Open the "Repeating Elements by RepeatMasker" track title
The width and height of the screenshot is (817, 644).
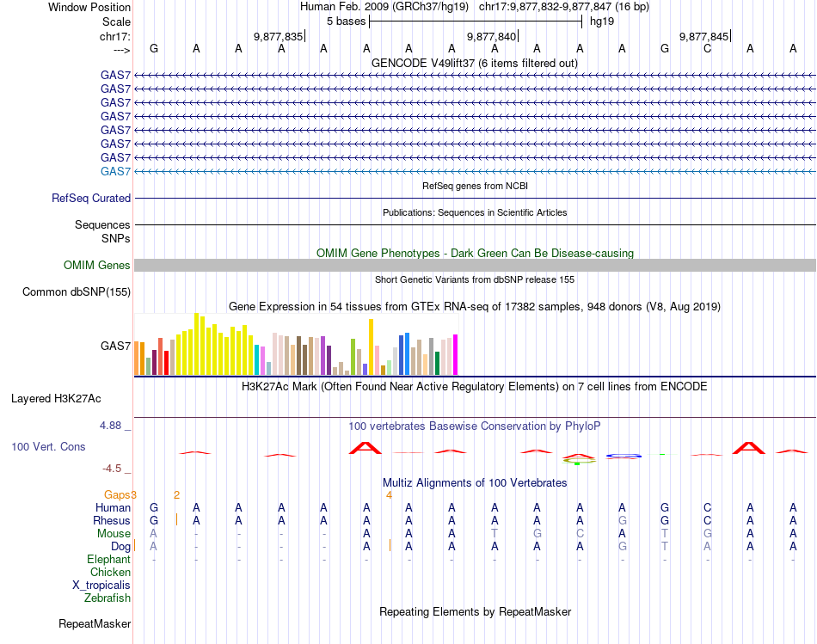(475, 611)
